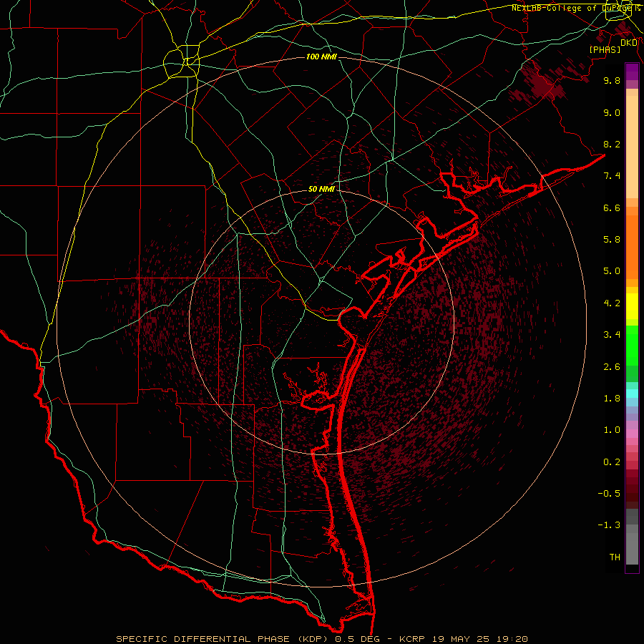644x644 pixels.
Task: Click the -0.5 legend value
Action: pyautogui.click(x=609, y=494)
